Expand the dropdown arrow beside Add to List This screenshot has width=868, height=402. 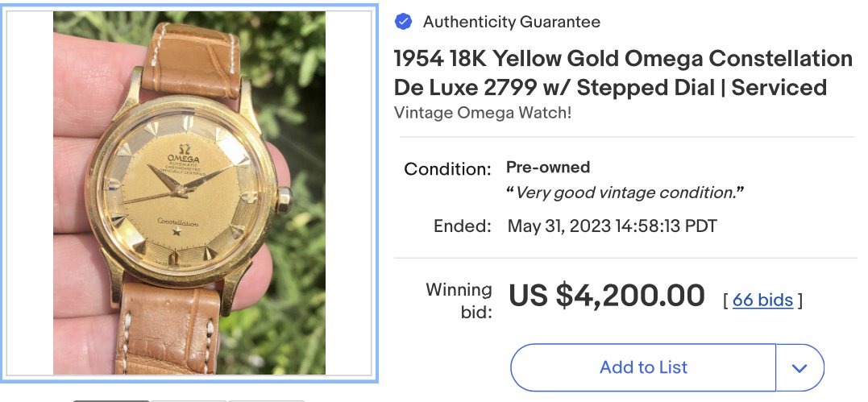pyautogui.click(x=799, y=367)
